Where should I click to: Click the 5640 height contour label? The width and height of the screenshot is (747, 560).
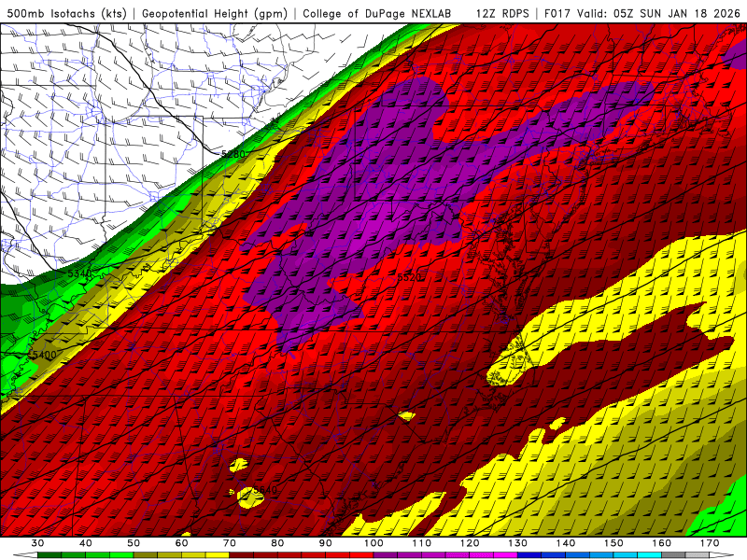pyautogui.click(x=265, y=490)
